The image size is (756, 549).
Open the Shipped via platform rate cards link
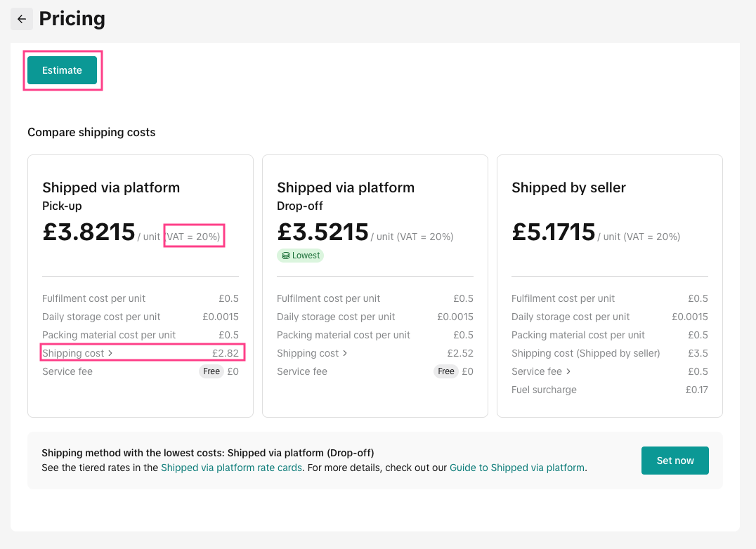click(x=231, y=468)
